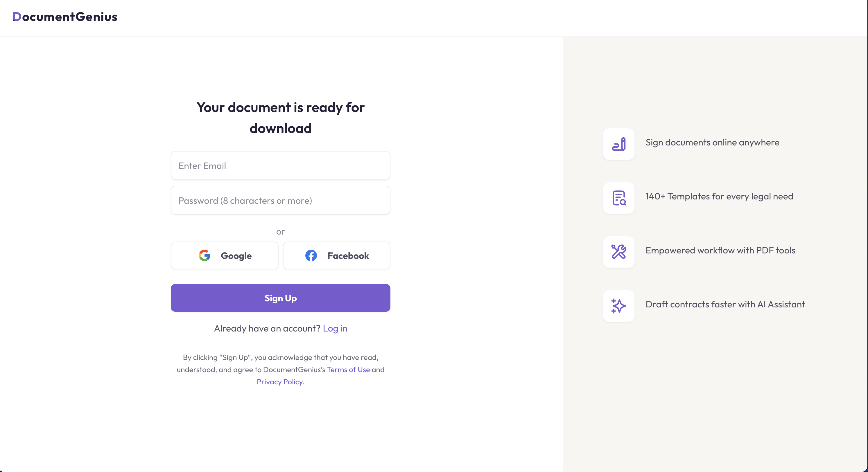The height and width of the screenshot is (472, 868).
Task: Click 'Already have an account?' text
Action: click(267, 328)
